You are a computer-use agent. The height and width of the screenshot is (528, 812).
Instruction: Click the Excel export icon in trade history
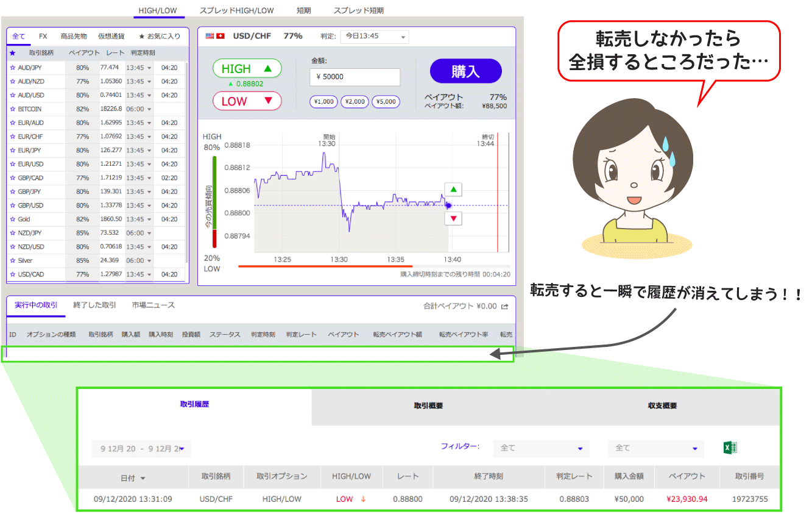[730, 447]
